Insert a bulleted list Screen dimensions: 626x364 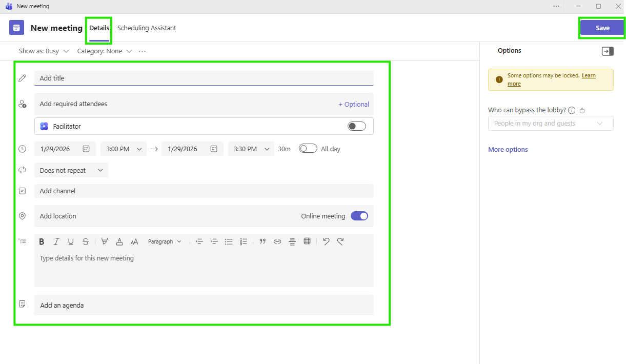click(x=229, y=241)
